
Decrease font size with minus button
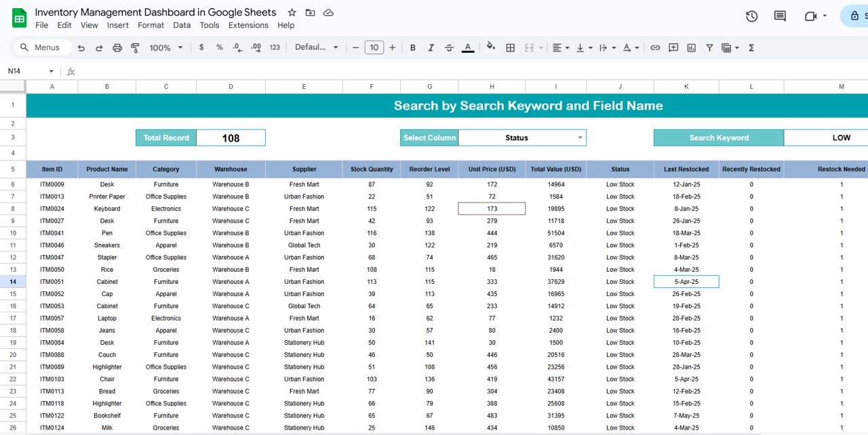(356, 47)
